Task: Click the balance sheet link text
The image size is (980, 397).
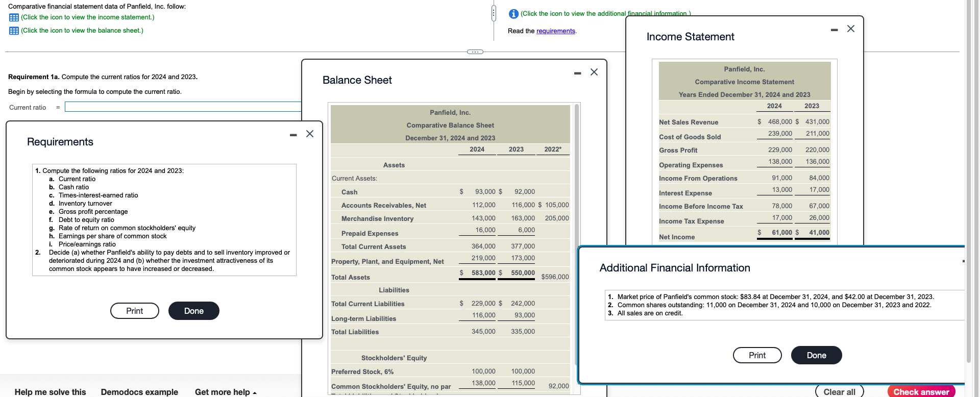Action: (82, 31)
